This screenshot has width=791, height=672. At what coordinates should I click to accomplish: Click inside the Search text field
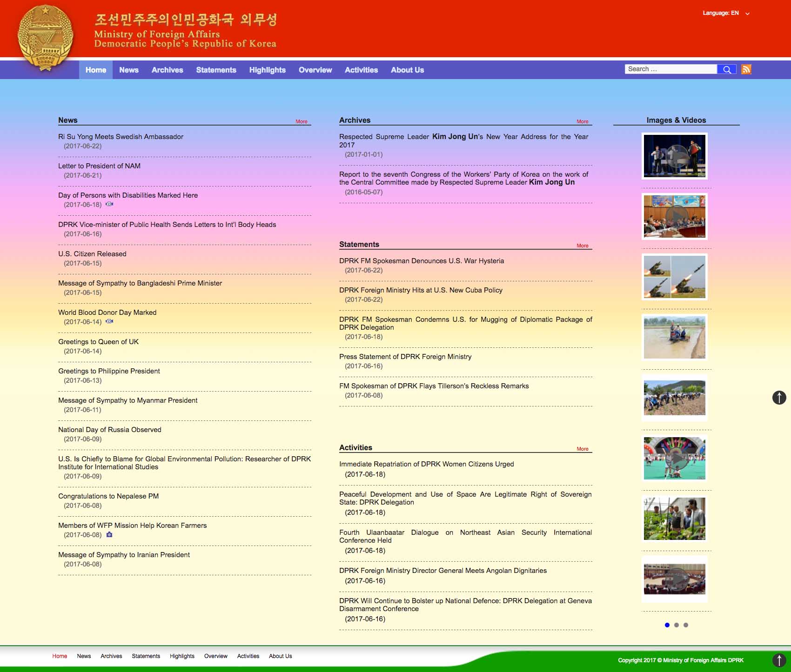coord(670,69)
